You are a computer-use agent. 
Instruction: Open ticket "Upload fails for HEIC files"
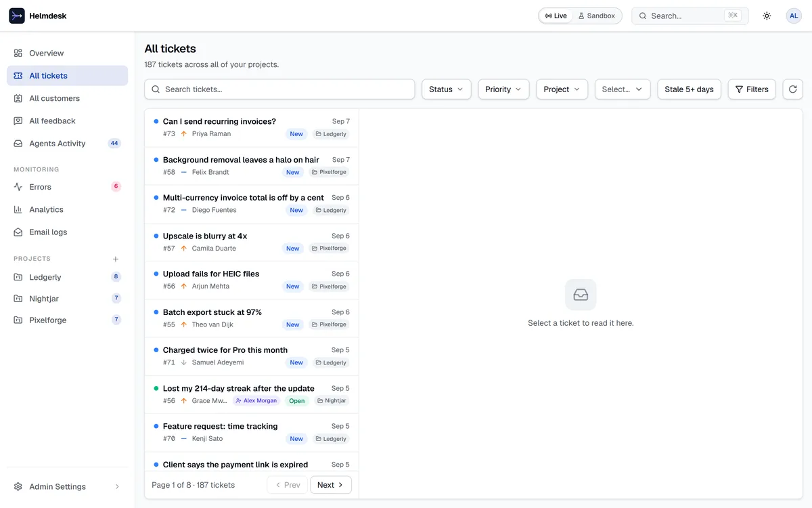click(252, 280)
